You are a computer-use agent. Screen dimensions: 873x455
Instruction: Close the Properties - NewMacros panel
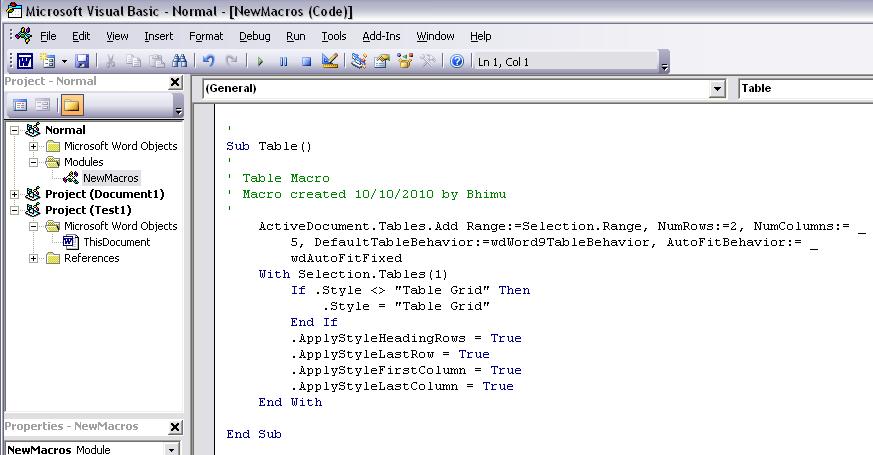pyautogui.click(x=175, y=427)
